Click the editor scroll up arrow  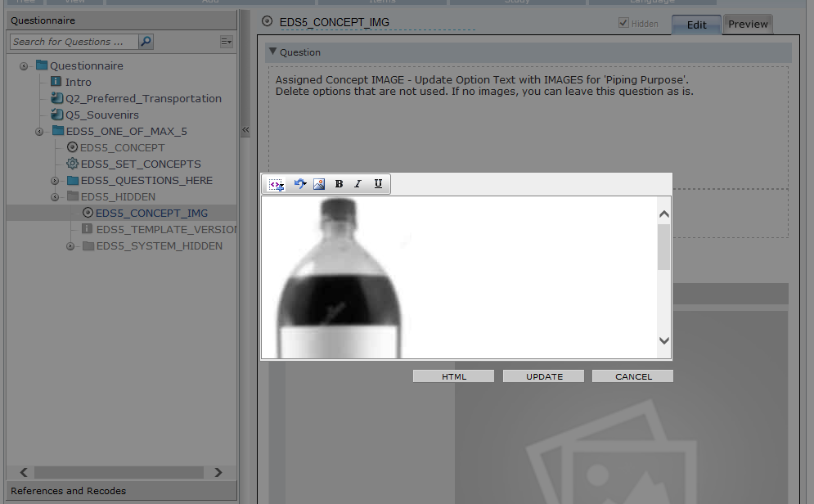click(663, 214)
